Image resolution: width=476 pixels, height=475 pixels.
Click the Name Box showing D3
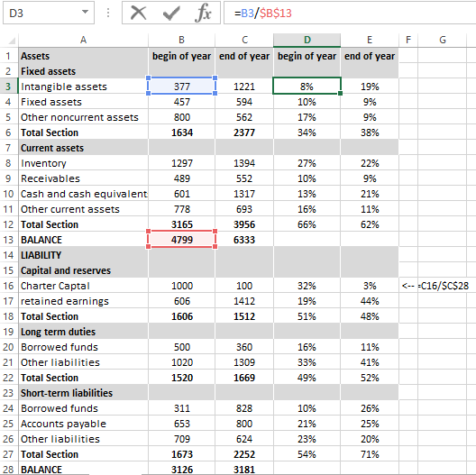click(49, 13)
